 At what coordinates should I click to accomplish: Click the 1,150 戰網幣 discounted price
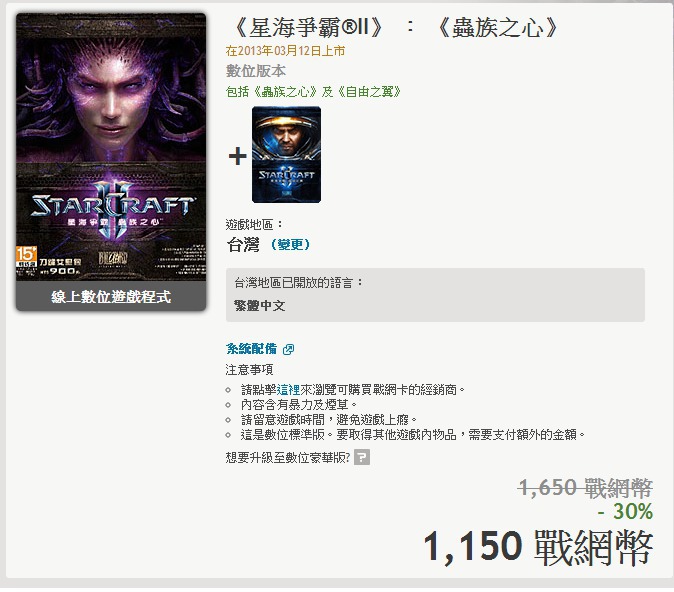point(538,547)
